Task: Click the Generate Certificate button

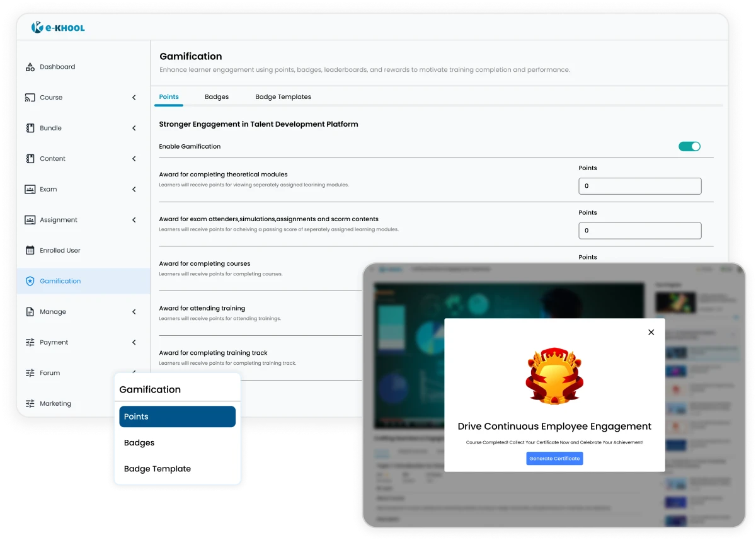Action: pos(554,458)
